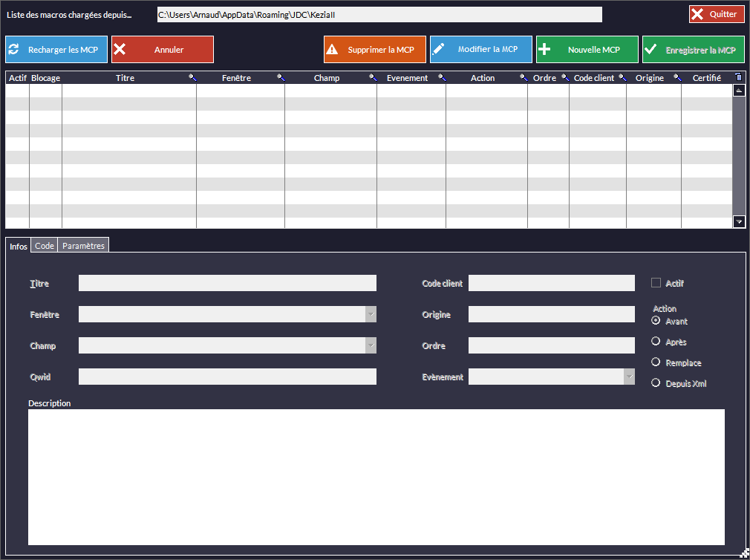The height and width of the screenshot is (560, 750).
Task: Click the search icon in Action column header
Action: pos(523,77)
